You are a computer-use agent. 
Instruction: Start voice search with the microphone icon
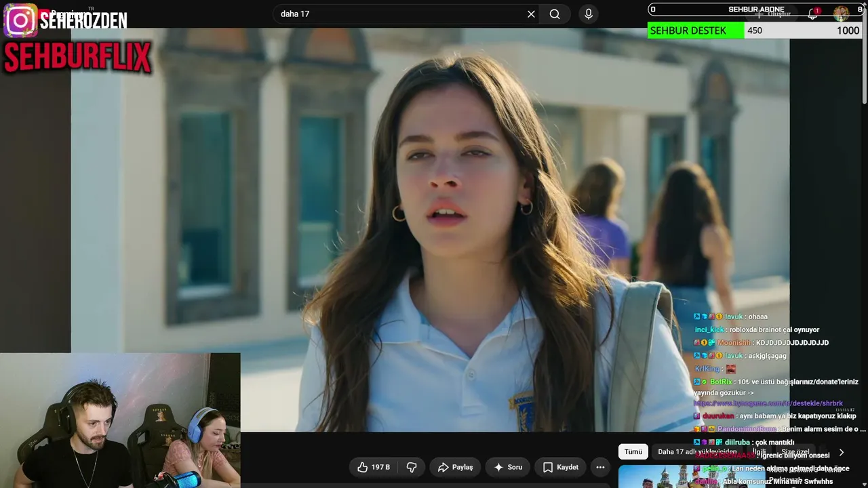(x=589, y=14)
